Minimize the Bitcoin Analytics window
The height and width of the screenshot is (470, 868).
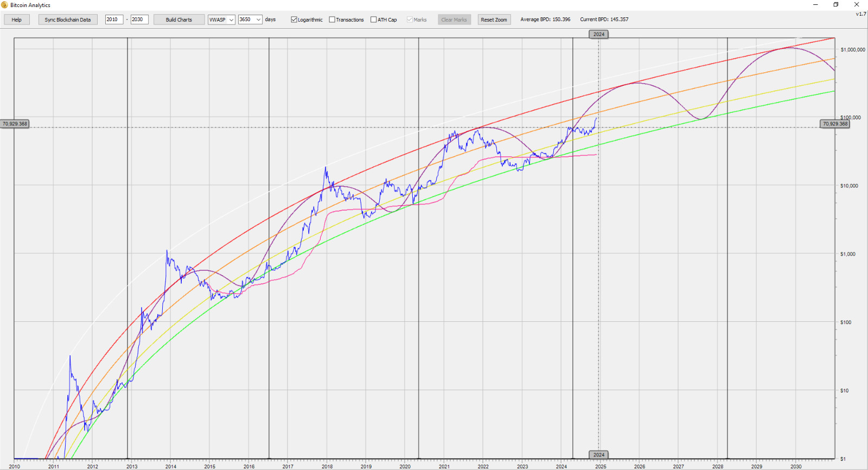tap(815, 5)
